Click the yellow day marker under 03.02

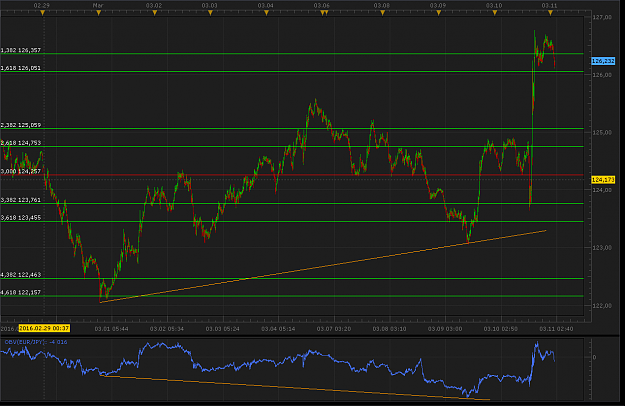pyautogui.click(x=155, y=13)
